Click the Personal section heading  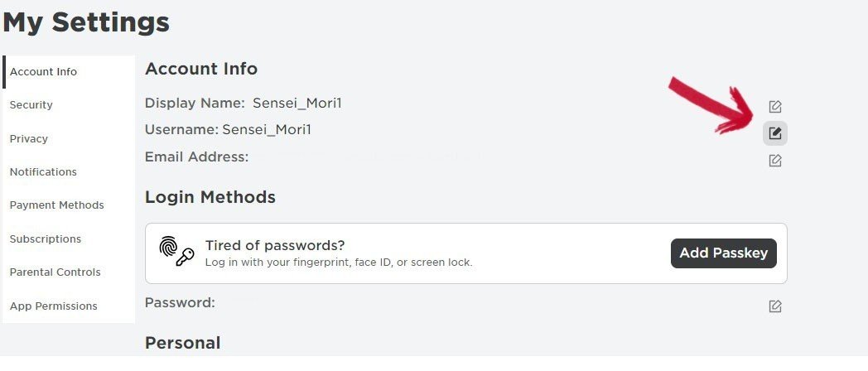tap(183, 343)
